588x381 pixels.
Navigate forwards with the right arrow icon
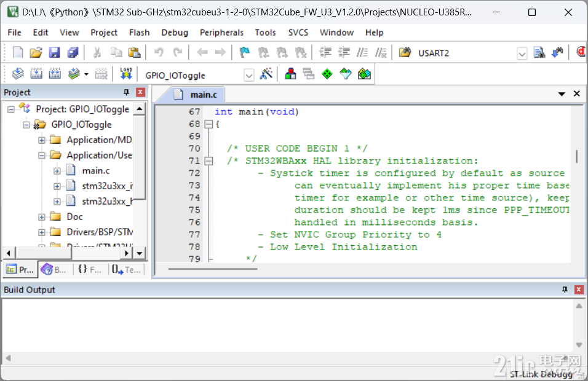coord(220,52)
